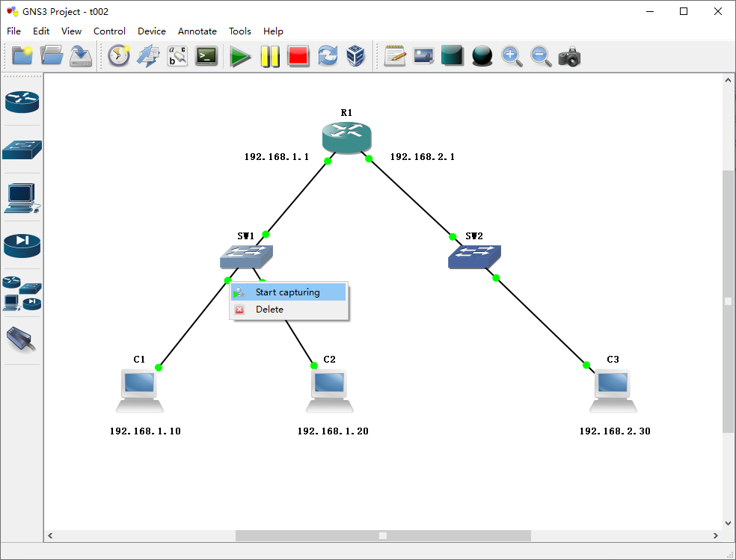Click the scroll down arrow
Viewport: 736px width, 560px height.
point(728,523)
